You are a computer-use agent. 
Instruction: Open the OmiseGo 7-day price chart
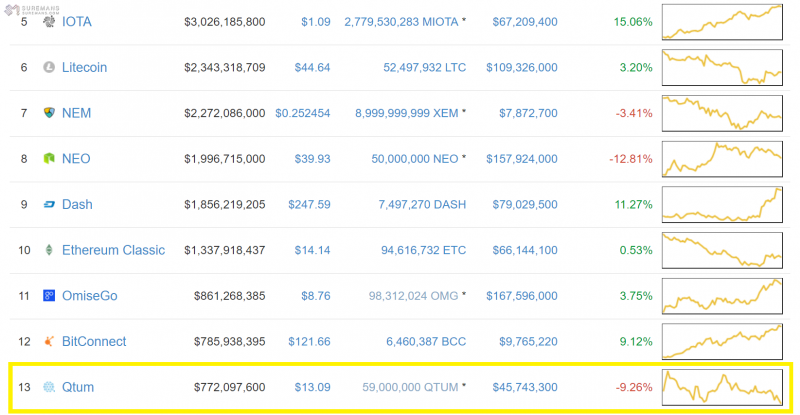(722, 296)
